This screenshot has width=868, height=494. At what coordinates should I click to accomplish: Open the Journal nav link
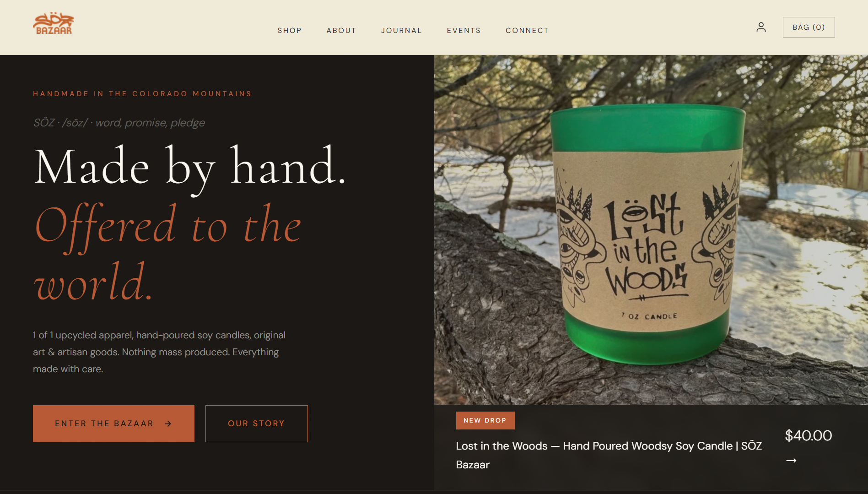pos(401,31)
